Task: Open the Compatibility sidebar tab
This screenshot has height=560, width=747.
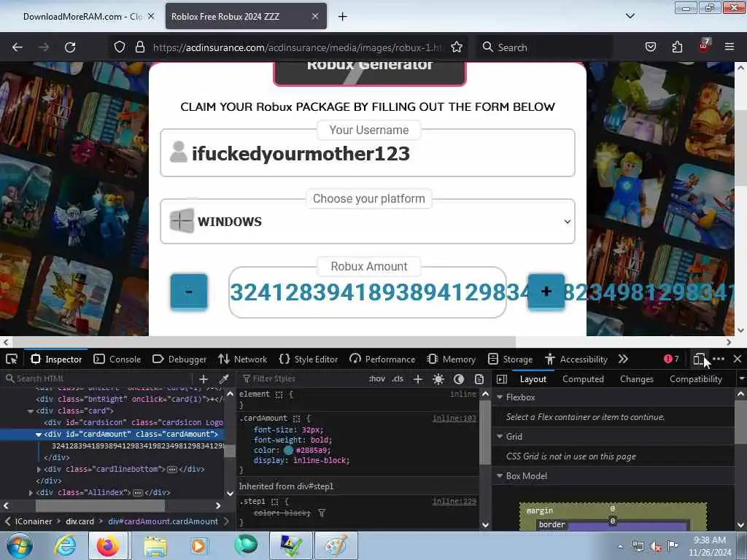Action: pyautogui.click(x=695, y=379)
